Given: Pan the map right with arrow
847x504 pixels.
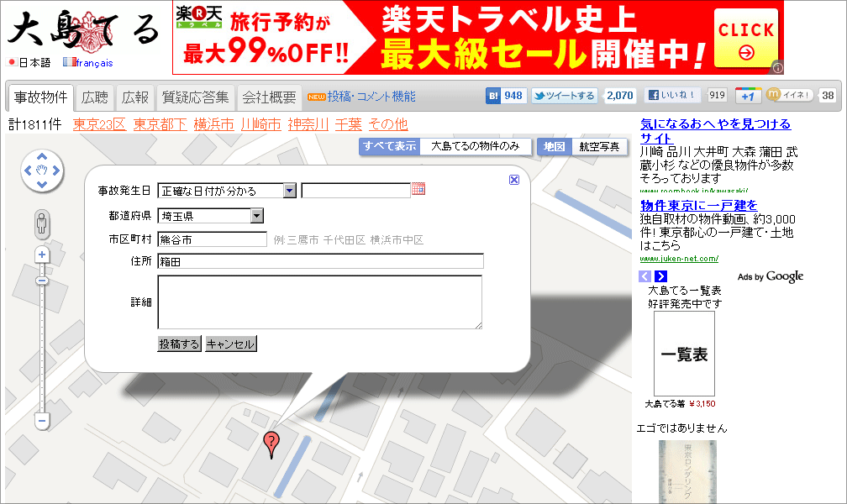Looking at the screenshot, I should click(56, 171).
